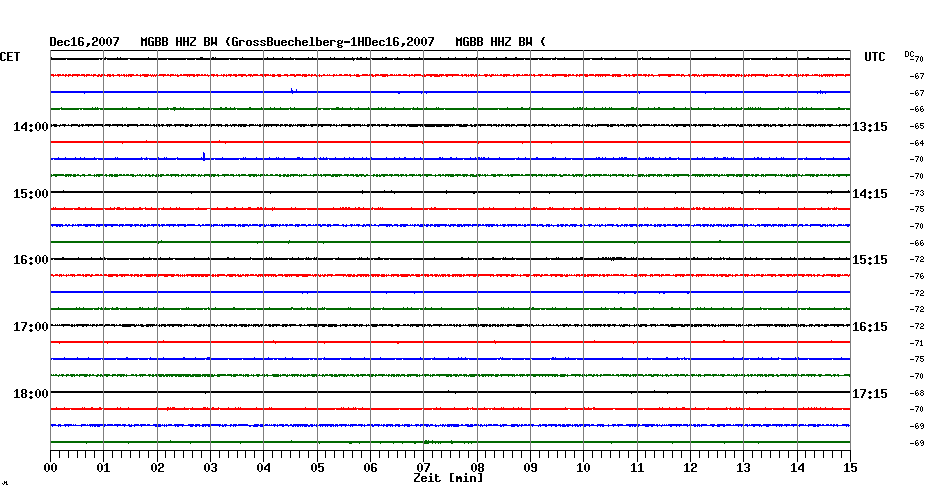Click minute 08 on the time axis
Screen dimensions: 930x494
click(x=477, y=468)
